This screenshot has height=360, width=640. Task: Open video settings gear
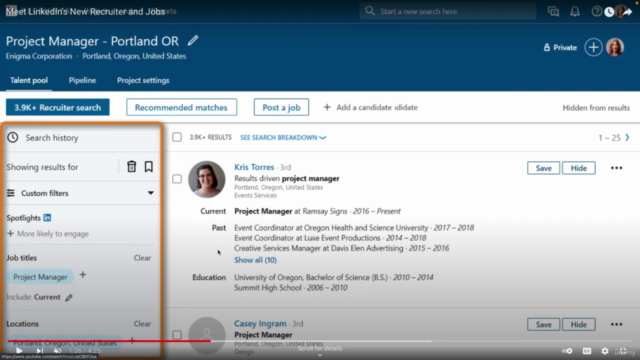(x=605, y=351)
